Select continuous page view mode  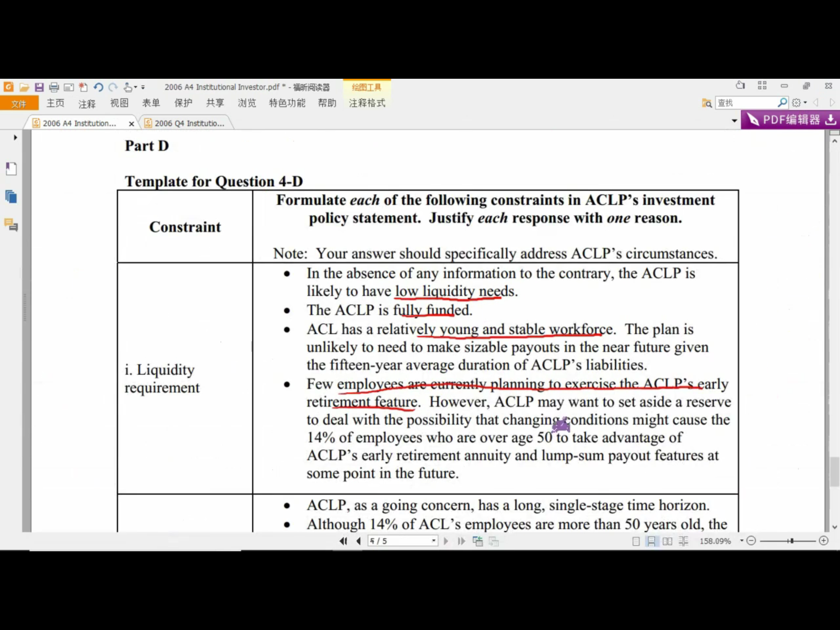point(651,541)
